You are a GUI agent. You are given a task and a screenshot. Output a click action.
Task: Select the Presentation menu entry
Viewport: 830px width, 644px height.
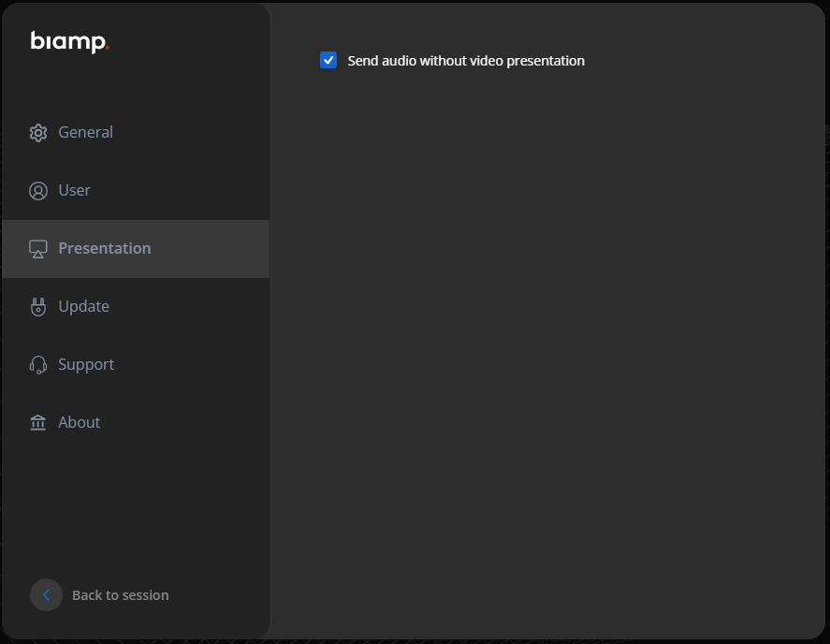104,248
